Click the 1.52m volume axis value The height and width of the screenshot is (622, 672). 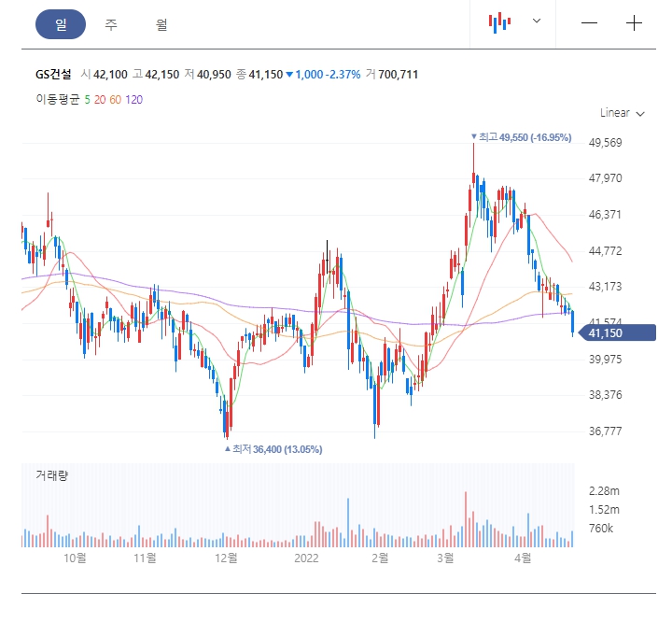[604, 510]
